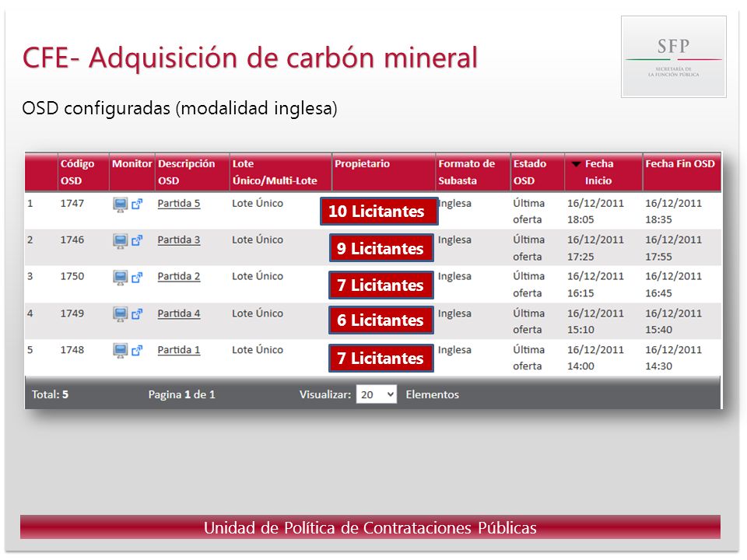Image resolution: width=747 pixels, height=560 pixels.
Task: Open the monitor icon for OSD 1750
Action: tap(120, 278)
